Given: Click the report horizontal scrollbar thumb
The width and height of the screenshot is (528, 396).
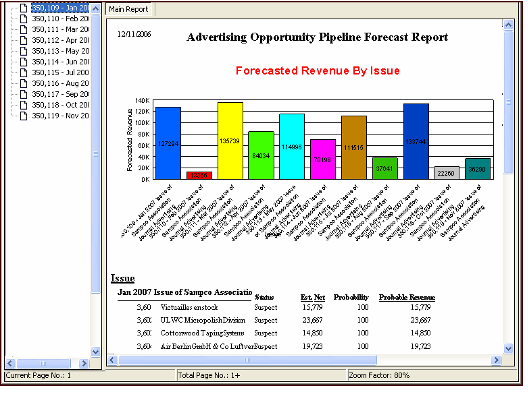Looking at the screenshot, I should (248, 360).
